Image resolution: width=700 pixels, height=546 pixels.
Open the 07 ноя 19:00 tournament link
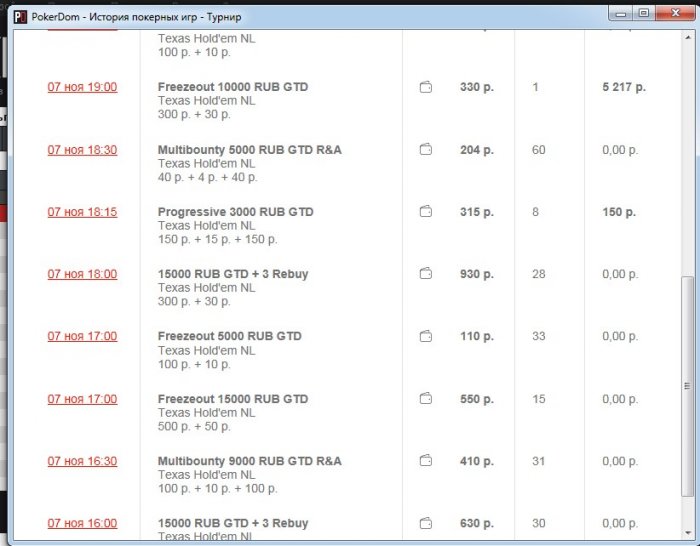[x=82, y=87]
